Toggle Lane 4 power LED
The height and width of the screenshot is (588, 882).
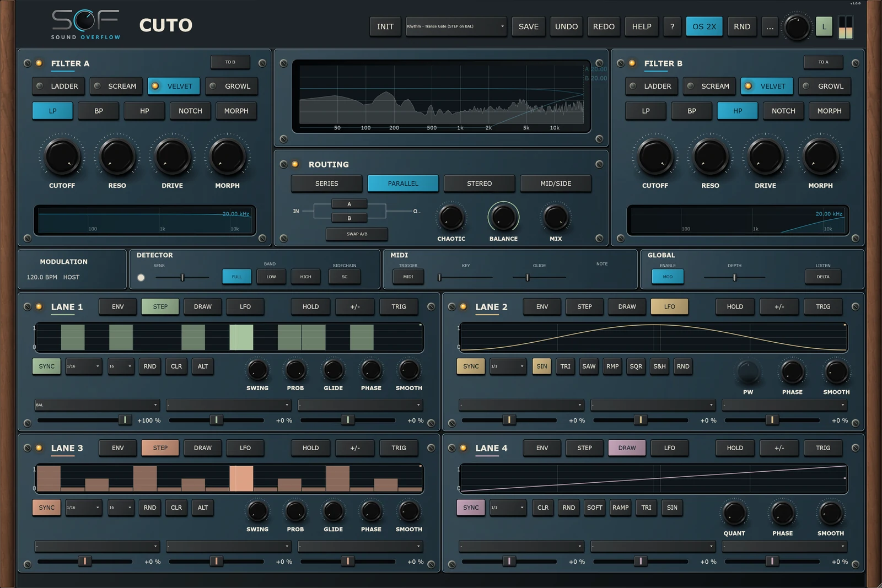(x=464, y=448)
